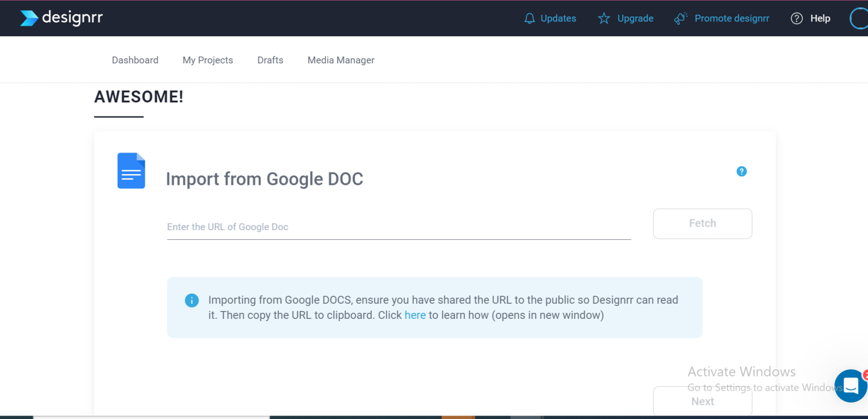The image size is (868, 419).
Task: Click the Upgrade star icon
Action: pos(604,18)
